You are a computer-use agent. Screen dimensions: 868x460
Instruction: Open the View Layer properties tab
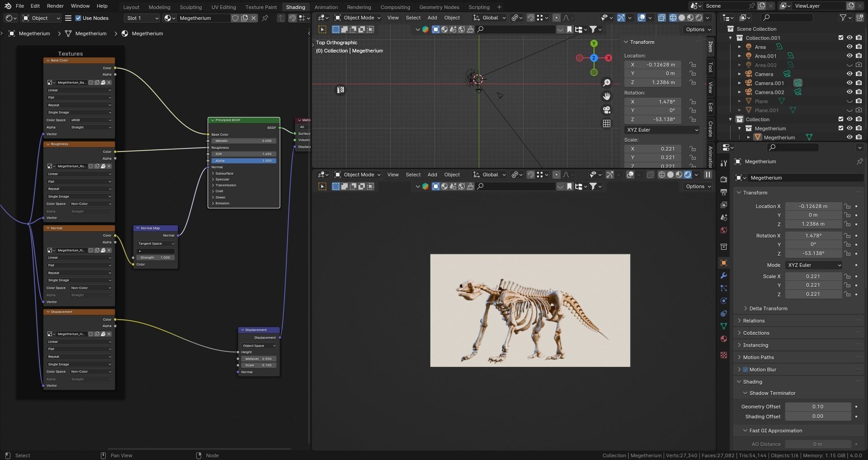[723, 205]
